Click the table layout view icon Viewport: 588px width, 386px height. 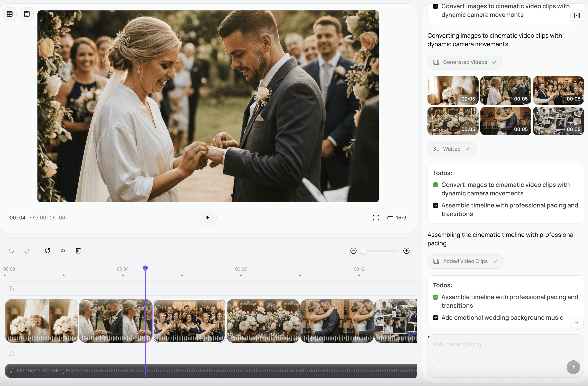point(10,14)
